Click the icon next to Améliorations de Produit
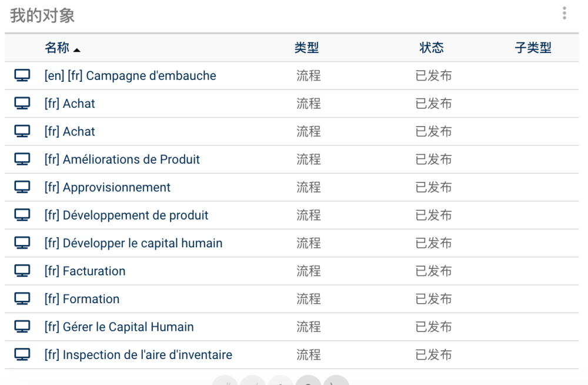 22,160
